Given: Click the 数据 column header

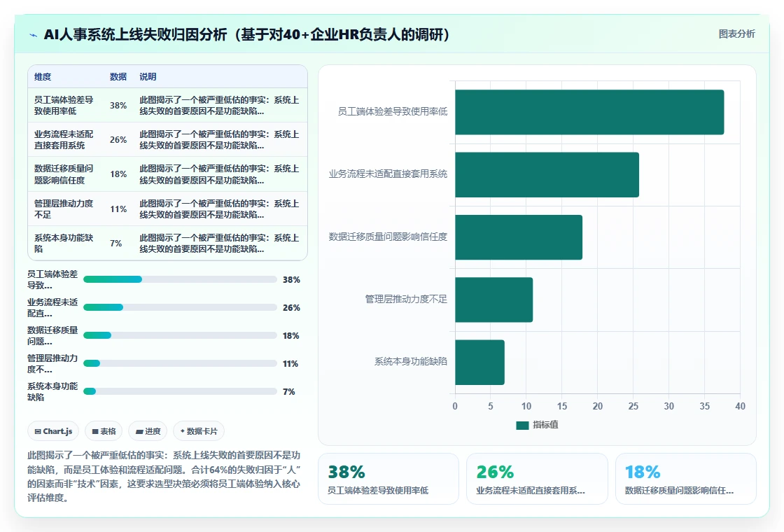Looking at the screenshot, I should (118, 76).
